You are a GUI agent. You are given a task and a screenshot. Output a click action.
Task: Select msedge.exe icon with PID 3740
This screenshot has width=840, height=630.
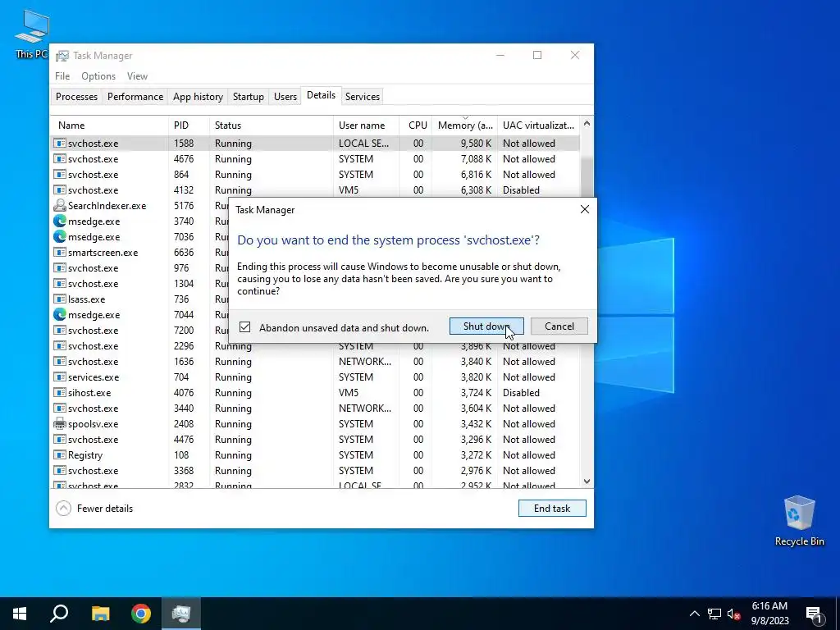(59, 221)
